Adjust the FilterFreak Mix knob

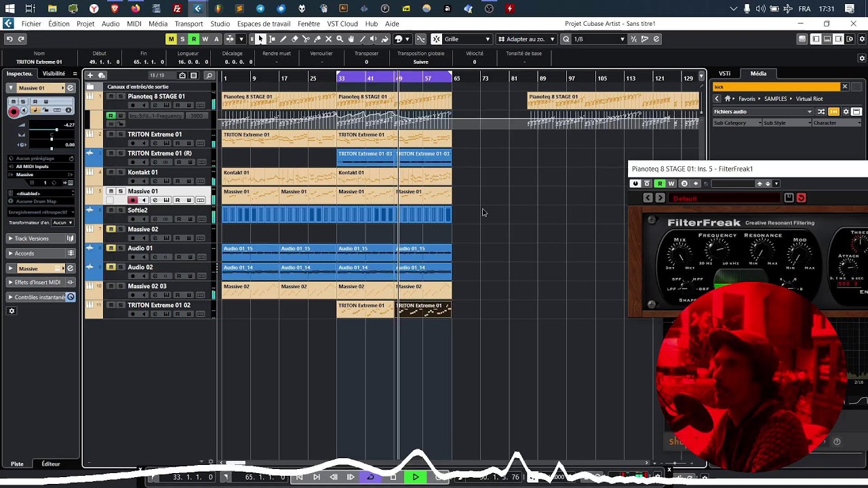coord(679,254)
